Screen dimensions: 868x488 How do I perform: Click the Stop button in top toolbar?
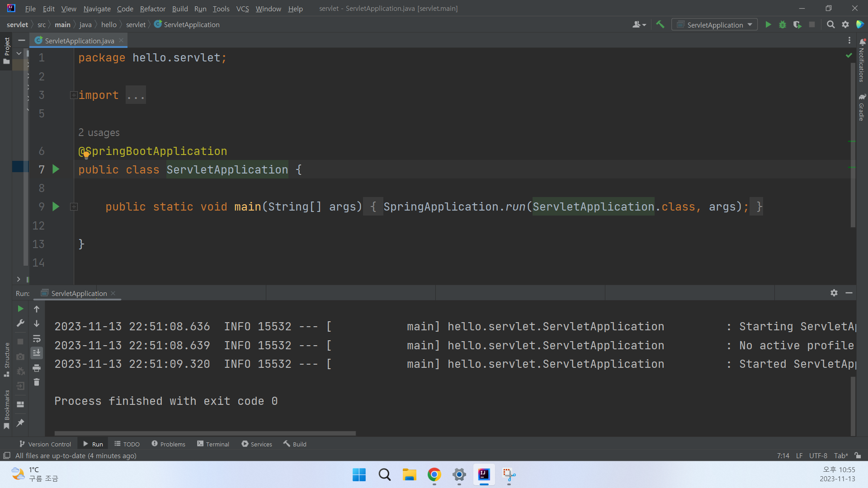(x=812, y=25)
